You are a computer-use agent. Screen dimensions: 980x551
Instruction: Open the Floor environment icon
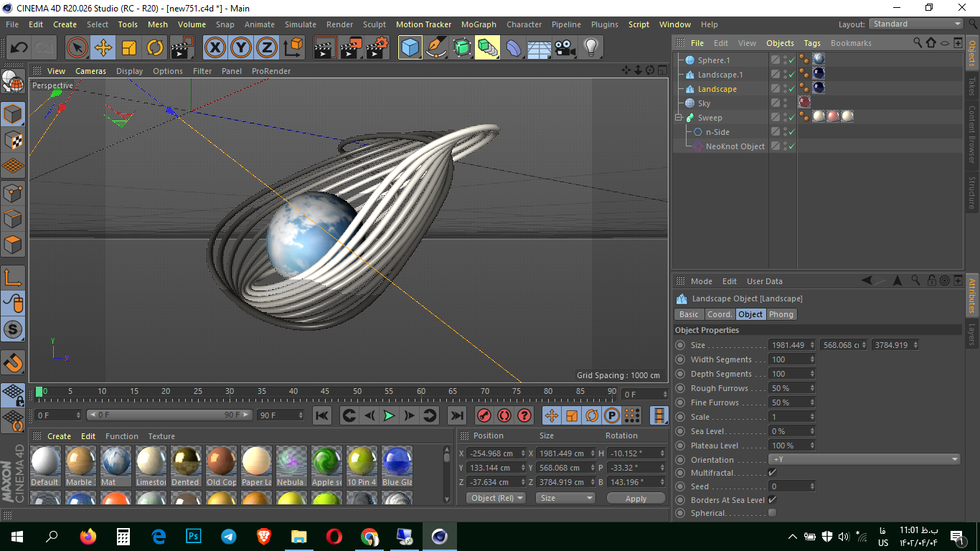pos(540,48)
